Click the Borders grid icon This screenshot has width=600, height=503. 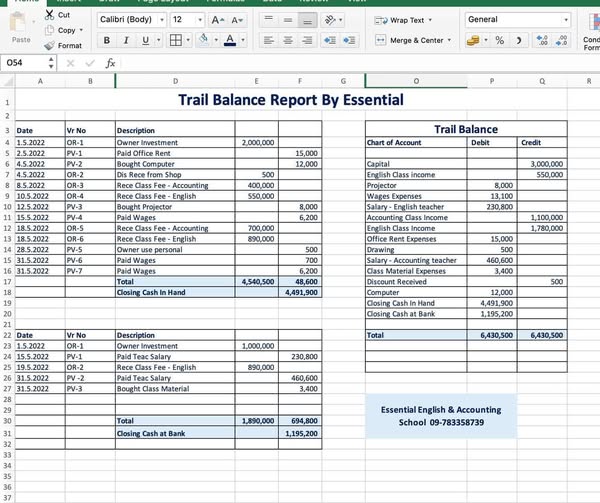click(x=174, y=40)
